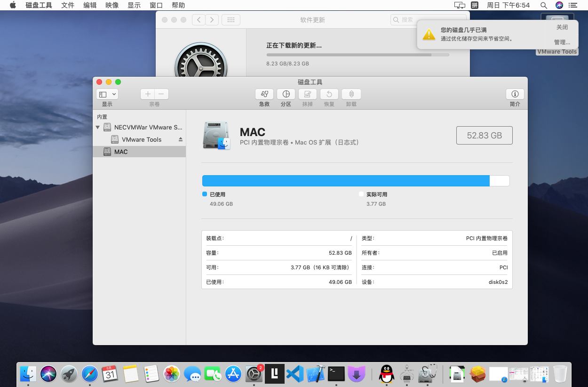Click the Restore (恢复) toolbar icon

(329, 94)
